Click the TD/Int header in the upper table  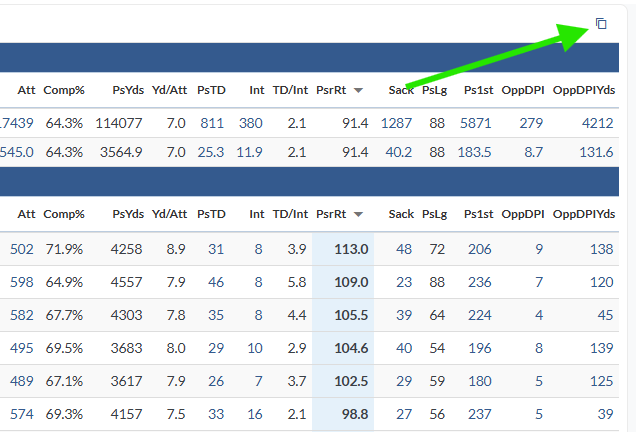tap(290, 90)
